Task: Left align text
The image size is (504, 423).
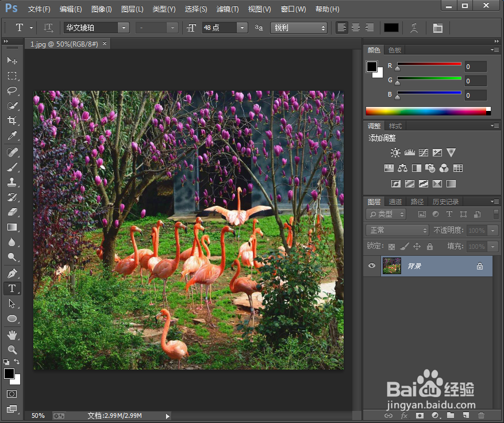Action: [342, 28]
